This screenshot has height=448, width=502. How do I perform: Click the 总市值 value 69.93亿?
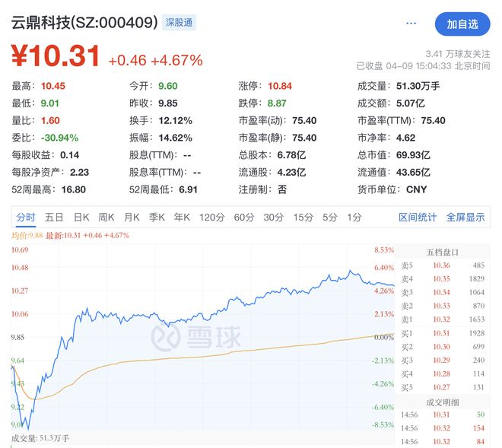(413, 155)
